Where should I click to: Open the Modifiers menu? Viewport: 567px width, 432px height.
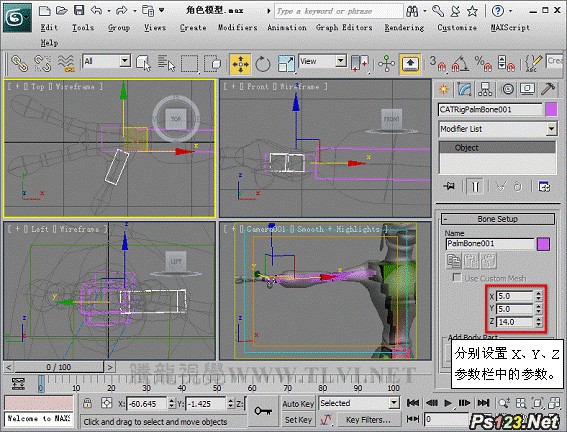(x=238, y=27)
